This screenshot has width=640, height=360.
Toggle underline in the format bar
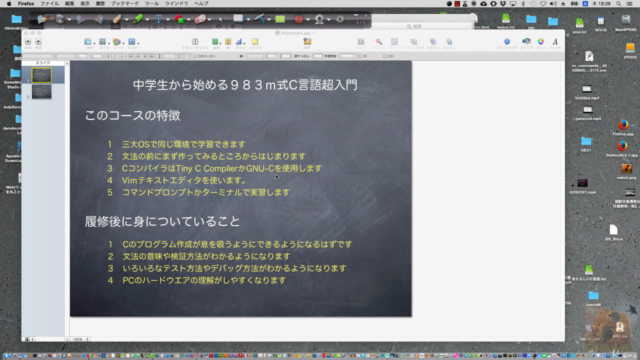click(x=122, y=56)
